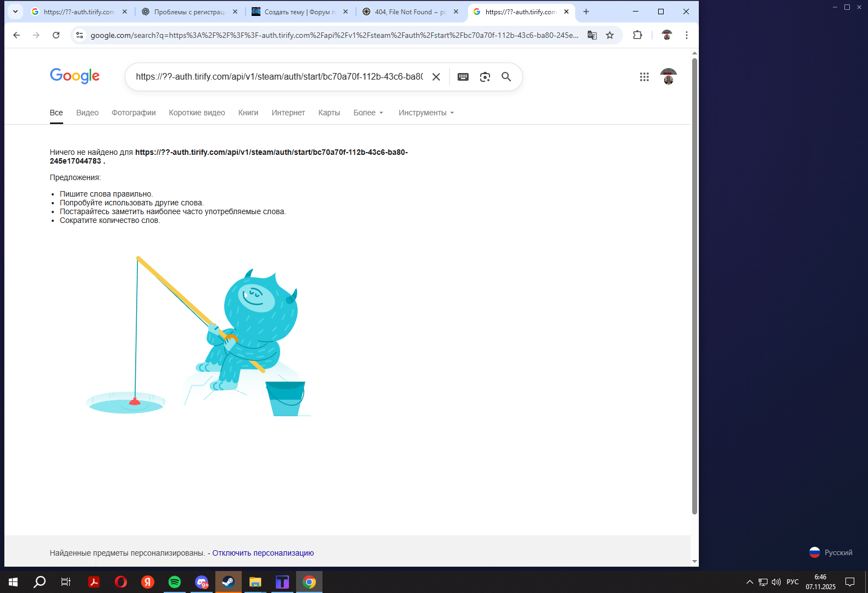Viewport: 868px width, 593px height.
Task: Reload the current page
Action: 56,35
